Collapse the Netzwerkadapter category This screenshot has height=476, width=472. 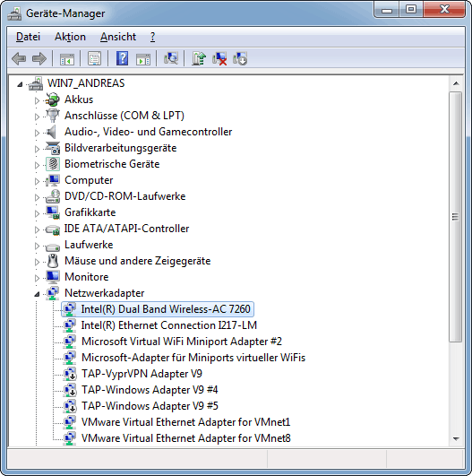point(37,294)
